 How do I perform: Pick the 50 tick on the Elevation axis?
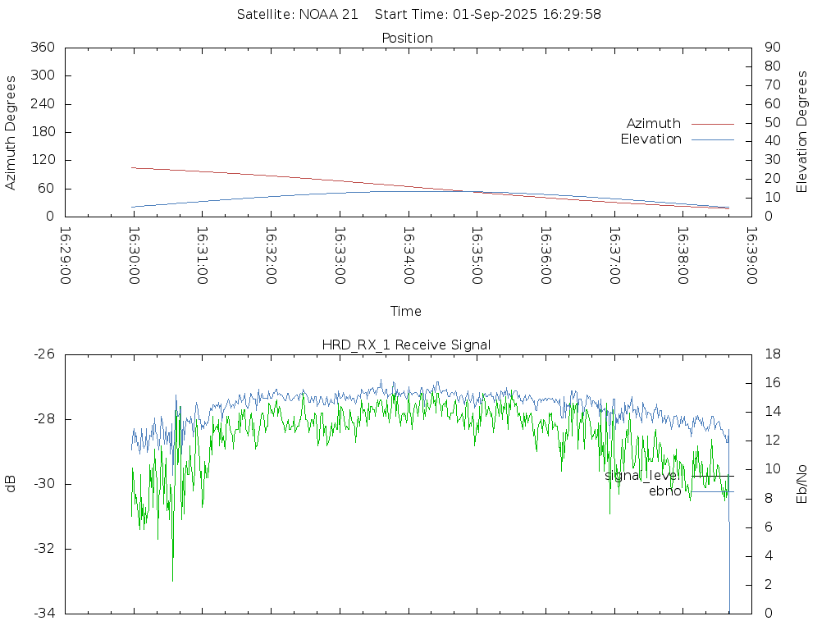773,123
